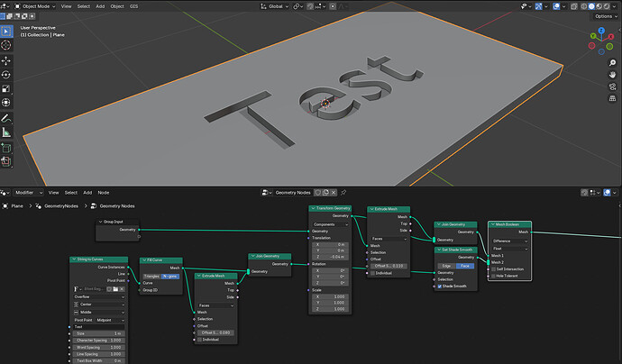Activate the 3D Cursor tool
This screenshot has width=622, height=364.
6,45
